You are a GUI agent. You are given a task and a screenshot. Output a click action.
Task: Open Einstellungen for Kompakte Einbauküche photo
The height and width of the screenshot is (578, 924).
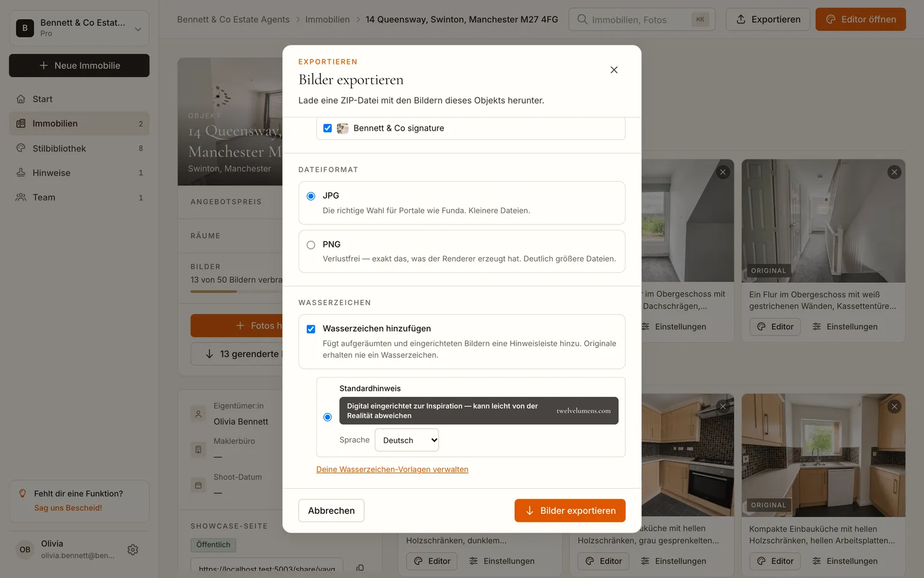pos(845,561)
